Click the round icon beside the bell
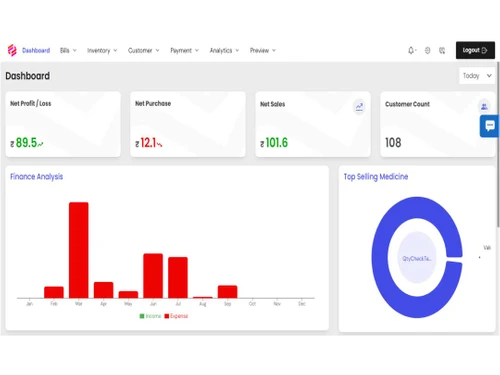The image size is (500, 375). tap(427, 50)
